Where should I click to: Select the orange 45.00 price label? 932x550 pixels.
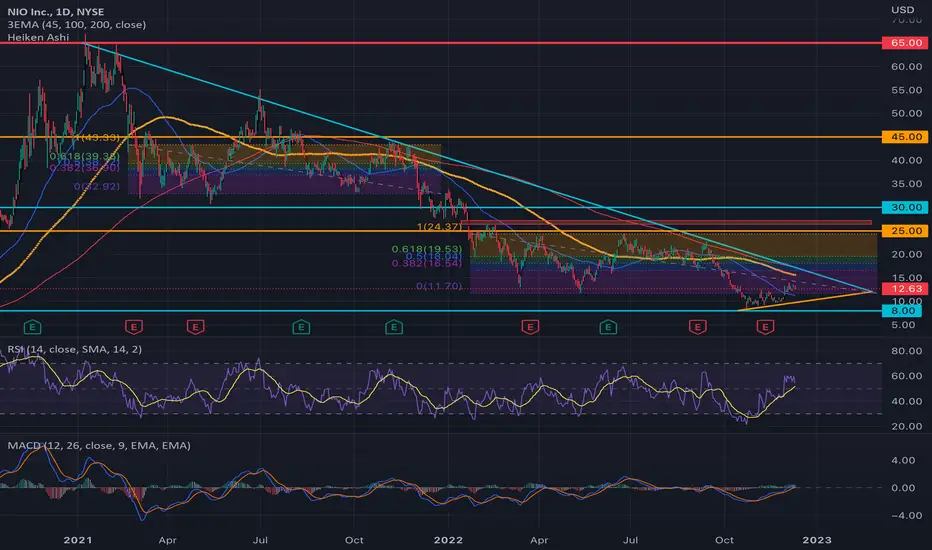tap(905, 137)
